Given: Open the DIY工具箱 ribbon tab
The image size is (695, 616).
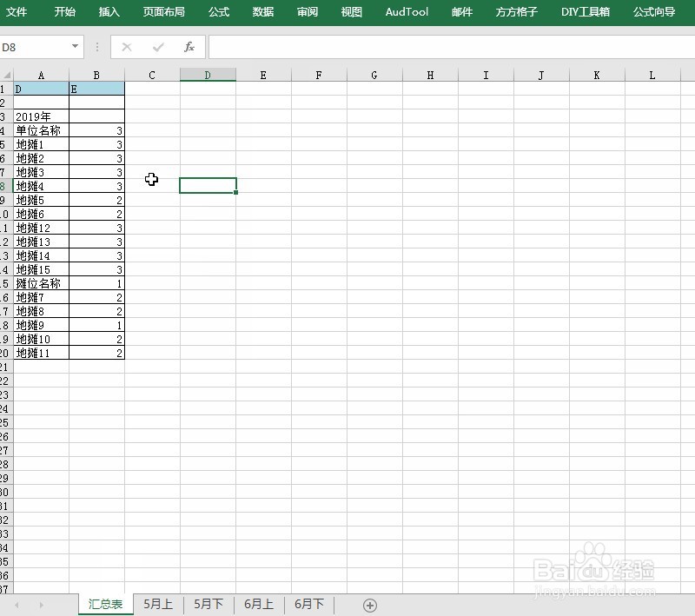Looking at the screenshot, I should [x=586, y=12].
